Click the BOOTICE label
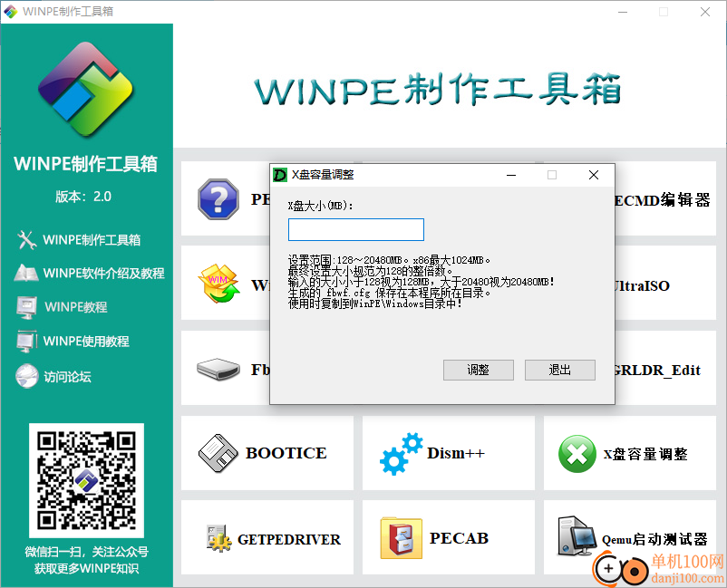The width and height of the screenshot is (727, 588). coord(286,453)
